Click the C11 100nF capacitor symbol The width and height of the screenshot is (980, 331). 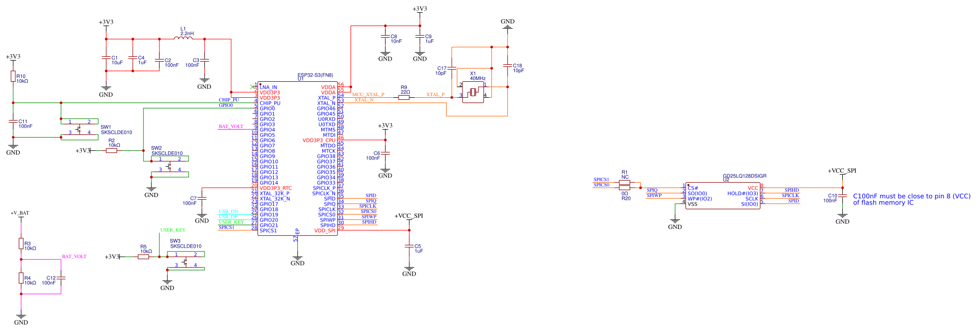(x=13, y=122)
